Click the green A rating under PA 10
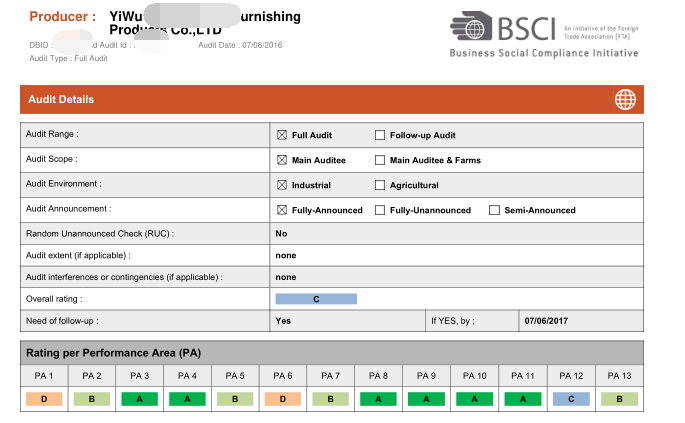The height and width of the screenshot is (423, 685). coord(474,399)
